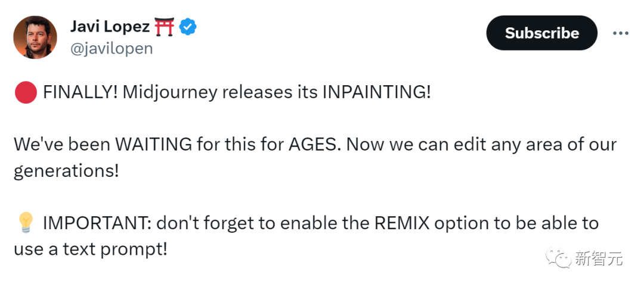Click the Subscribe button

541,33
